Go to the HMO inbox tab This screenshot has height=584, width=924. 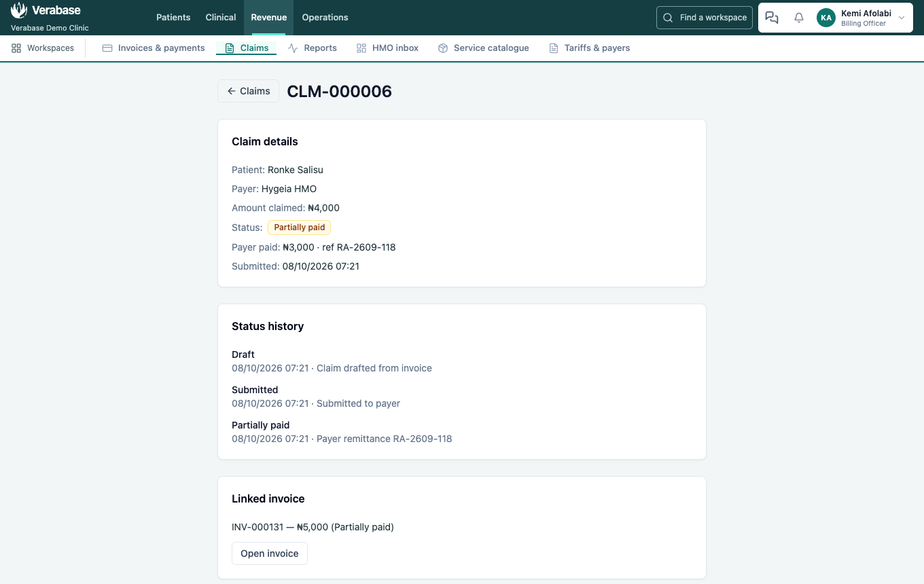pyautogui.click(x=387, y=48)
